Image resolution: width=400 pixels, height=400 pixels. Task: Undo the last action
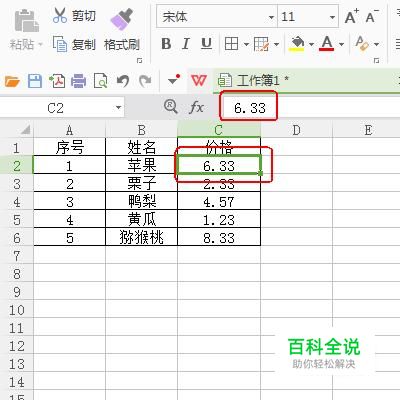pos(123,81)
